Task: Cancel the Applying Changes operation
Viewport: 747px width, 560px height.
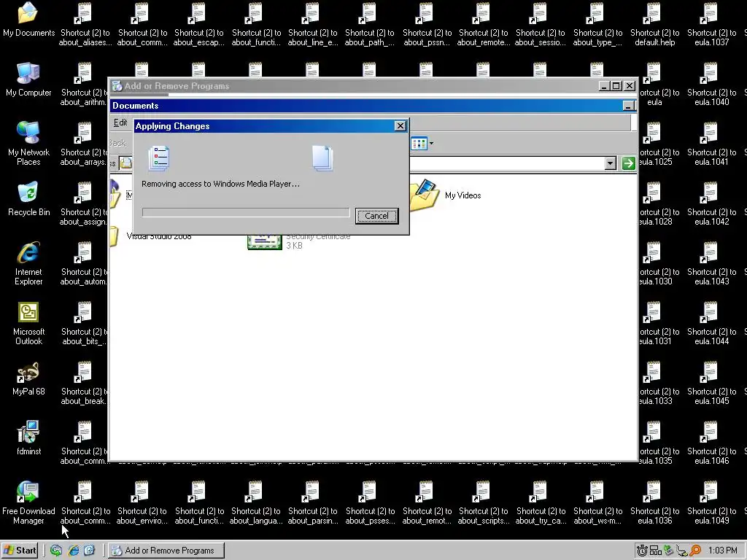Action: point(376,216)
